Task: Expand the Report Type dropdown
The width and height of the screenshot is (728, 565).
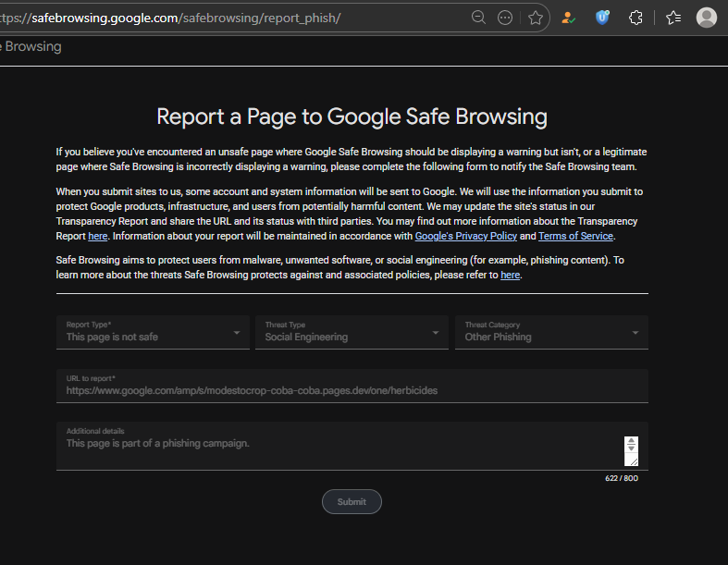Action: [x=153, y=332]
